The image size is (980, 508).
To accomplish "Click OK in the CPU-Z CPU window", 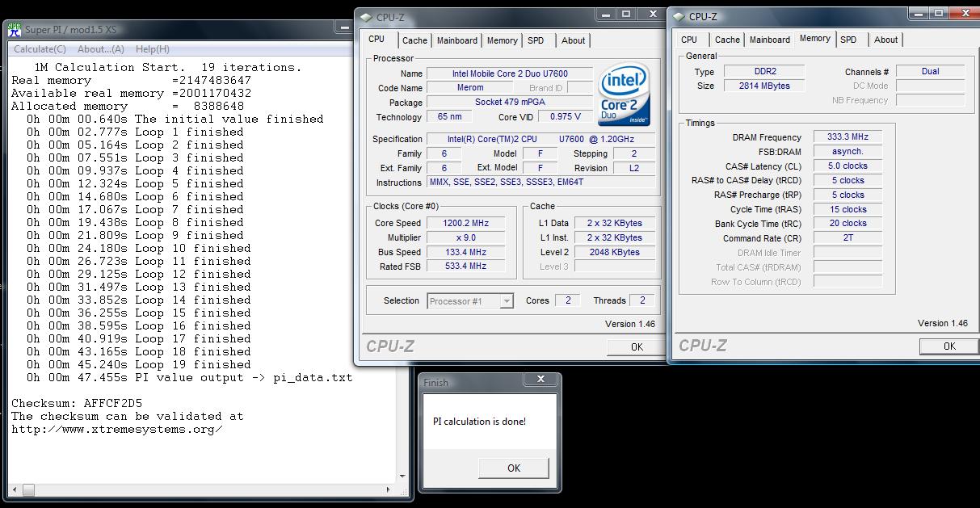I will 637,346.
